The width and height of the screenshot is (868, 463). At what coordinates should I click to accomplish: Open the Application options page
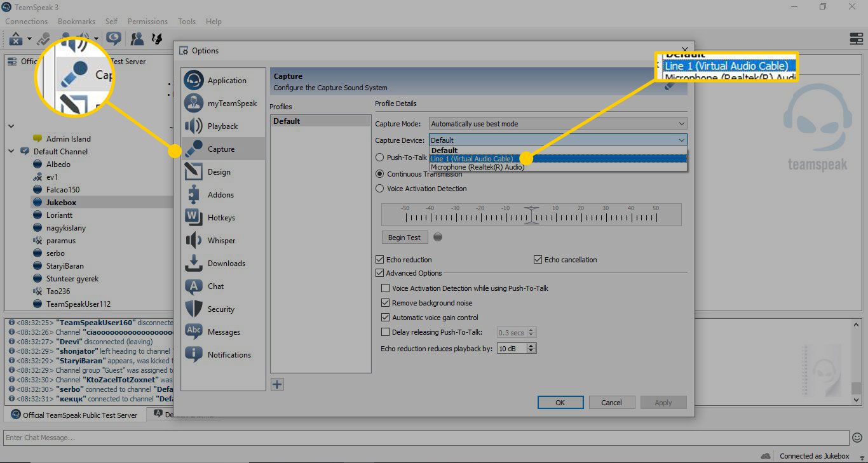(223, 81)
